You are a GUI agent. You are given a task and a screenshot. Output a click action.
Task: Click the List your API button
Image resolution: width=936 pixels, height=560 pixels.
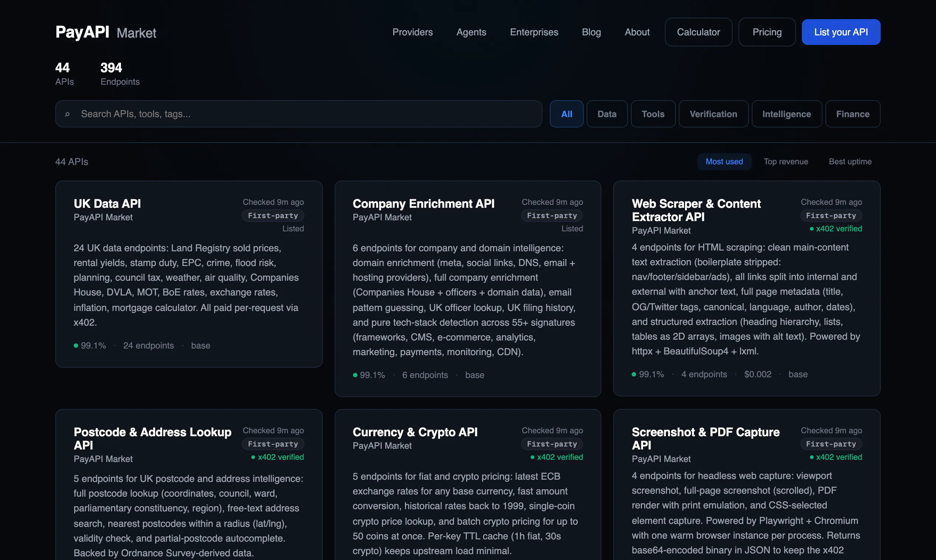(841, 32)
